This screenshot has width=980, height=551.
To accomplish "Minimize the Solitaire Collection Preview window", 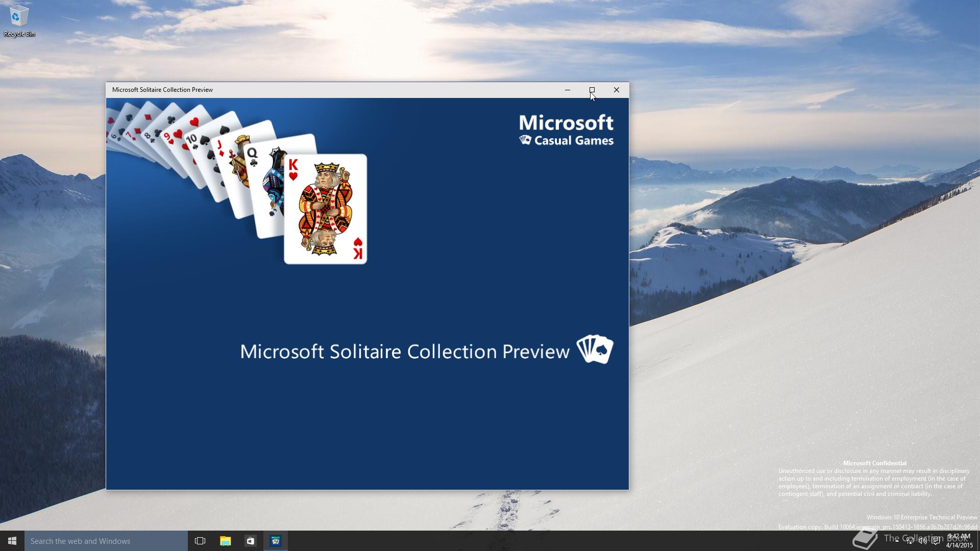I will tap(568, 90).
